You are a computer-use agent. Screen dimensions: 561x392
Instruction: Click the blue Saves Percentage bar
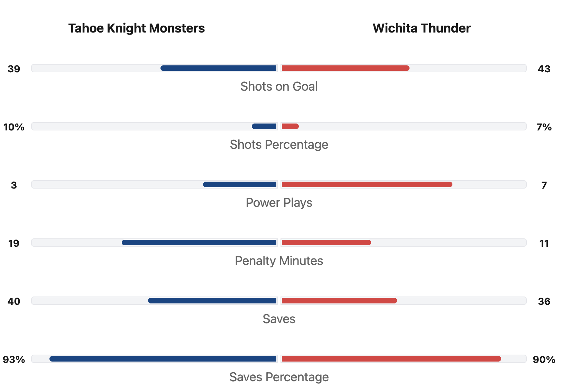pyautogui.click(x=163, y=359)
